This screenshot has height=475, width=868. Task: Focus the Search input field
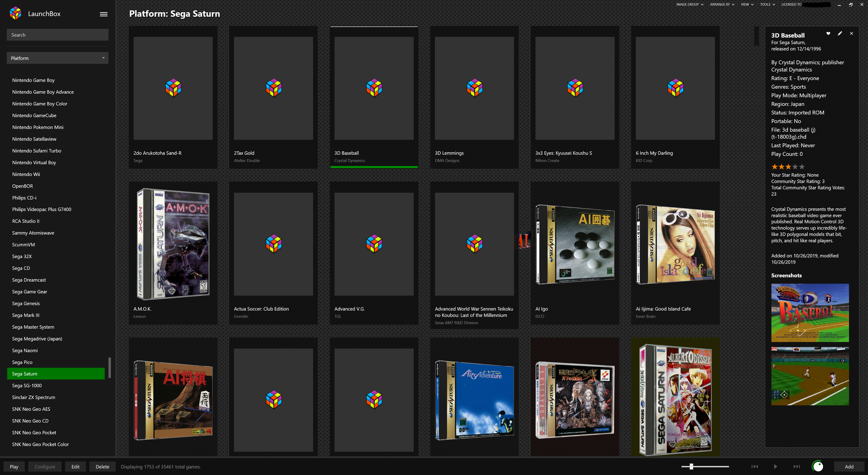tap(58, 35)
